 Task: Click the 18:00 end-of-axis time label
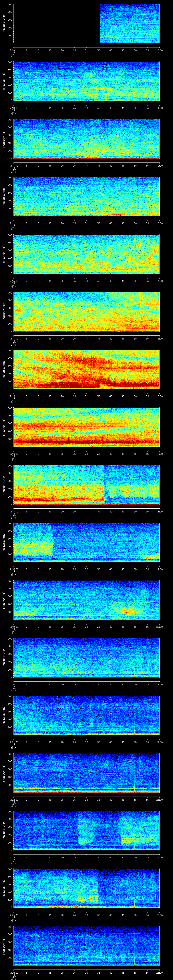pos(160,511)
